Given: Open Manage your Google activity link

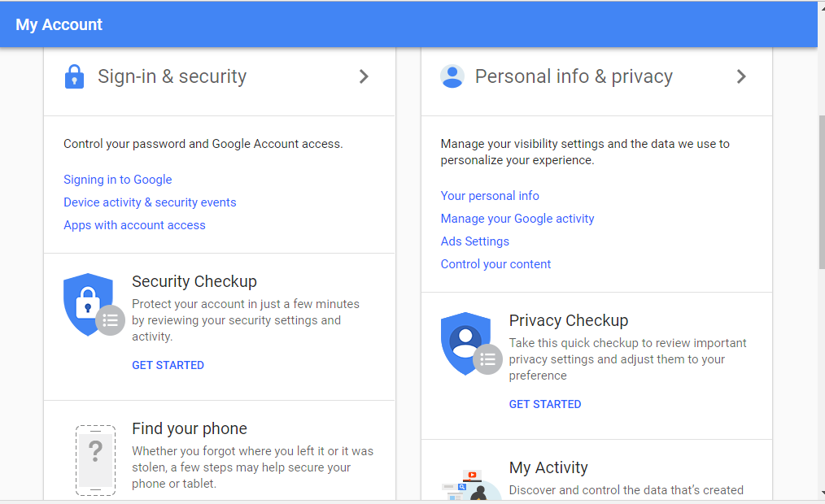Looking at the screenshot, I should [517, 219].
